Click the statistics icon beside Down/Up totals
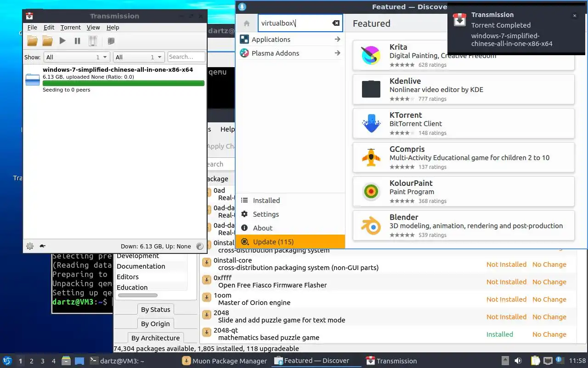588x368 pixels. coord(200,246)
